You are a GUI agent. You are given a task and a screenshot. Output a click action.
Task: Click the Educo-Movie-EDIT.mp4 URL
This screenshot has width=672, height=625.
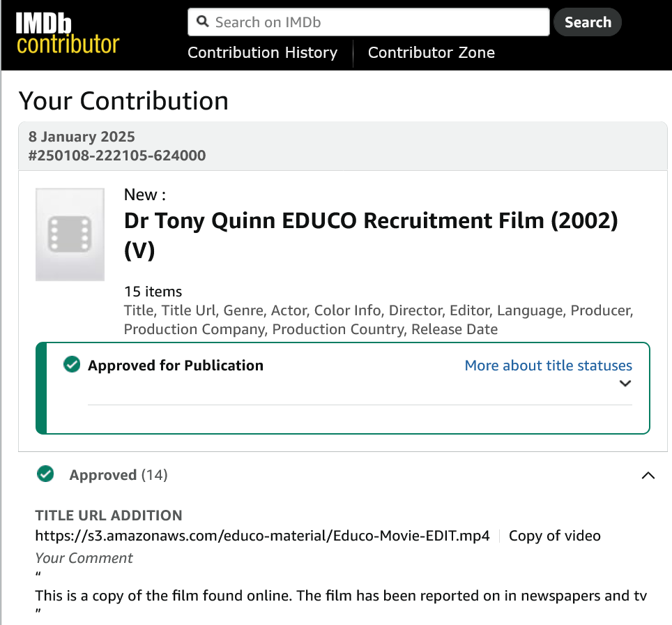pyautogui.click(x=263, y=536)
